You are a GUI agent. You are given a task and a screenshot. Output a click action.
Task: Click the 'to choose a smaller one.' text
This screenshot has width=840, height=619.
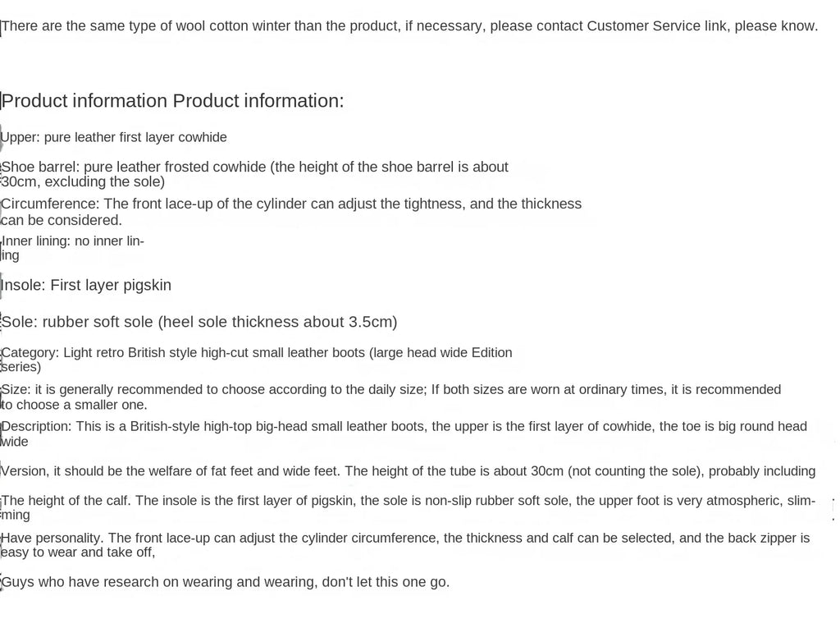(75, 405)
